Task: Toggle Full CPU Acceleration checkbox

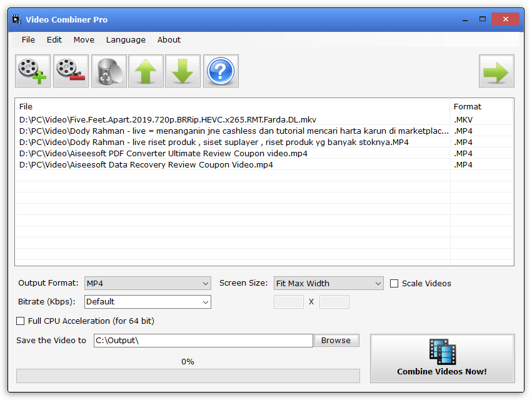Action: pyautogui.click(x=21, y=321)
